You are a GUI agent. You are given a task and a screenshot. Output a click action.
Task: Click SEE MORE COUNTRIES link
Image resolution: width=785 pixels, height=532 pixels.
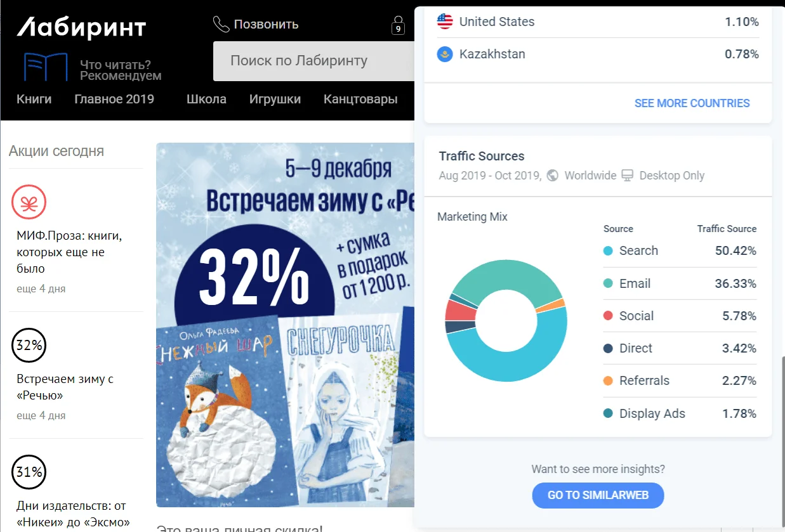pyautogui.click(x=692, y=103)
